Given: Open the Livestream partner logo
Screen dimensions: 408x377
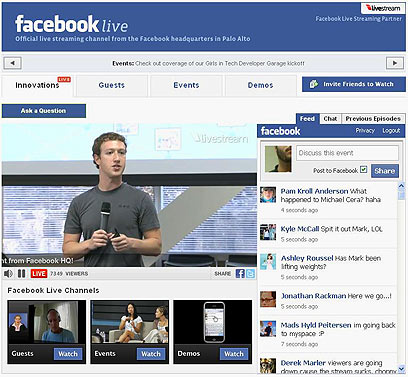Looking at the screenshot, I should pyautogui.click(x=383, y=8).
